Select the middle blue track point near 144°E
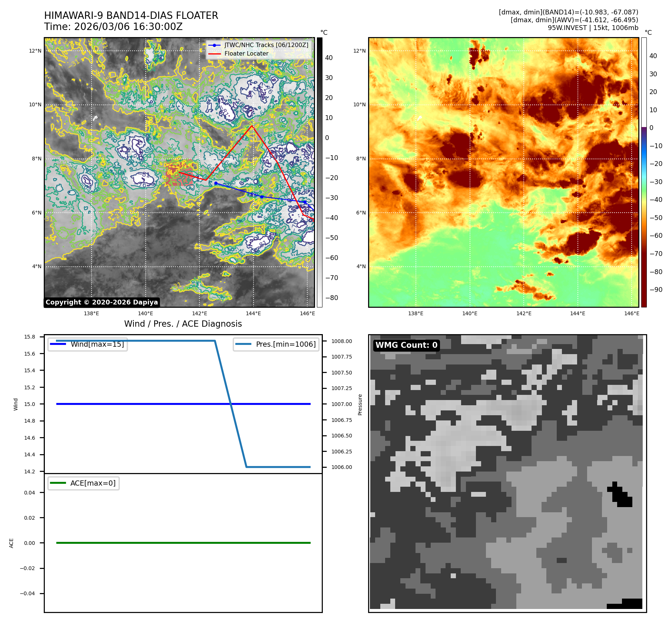Viewport: 672px width, 626px height. coord(262,197)
